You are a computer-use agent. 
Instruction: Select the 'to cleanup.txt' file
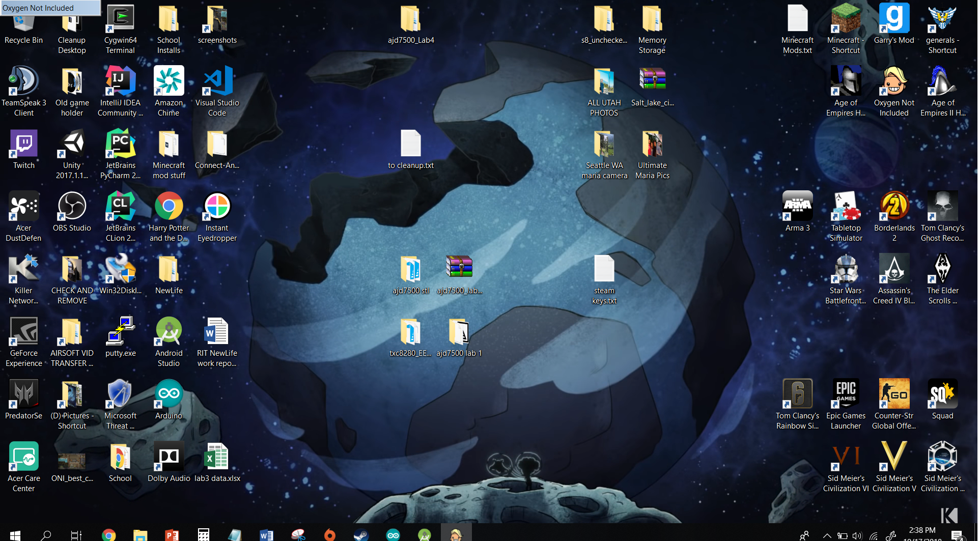[x=410, y=145]
